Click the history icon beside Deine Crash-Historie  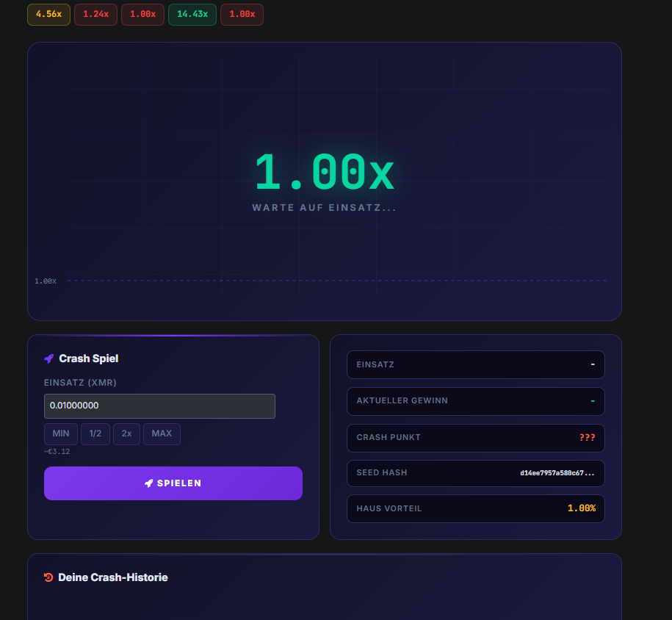48,577
